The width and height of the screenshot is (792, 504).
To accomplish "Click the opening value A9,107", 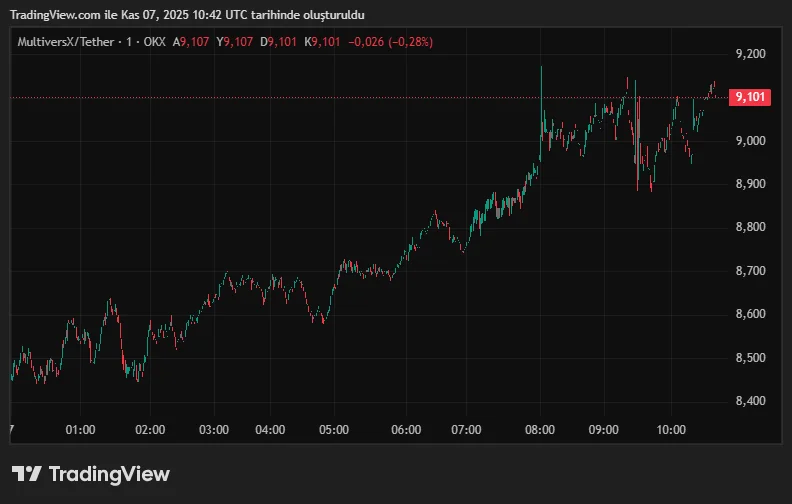I will click(x=191, y=42).
